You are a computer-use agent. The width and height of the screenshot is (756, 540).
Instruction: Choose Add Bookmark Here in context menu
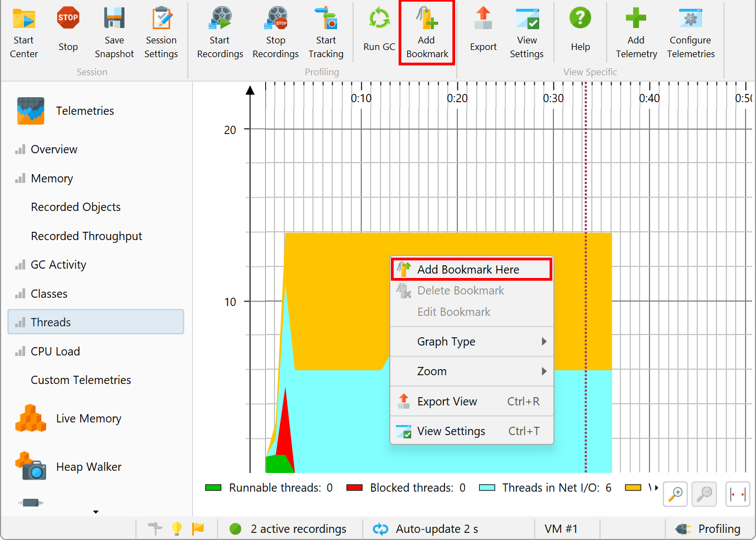472,269
